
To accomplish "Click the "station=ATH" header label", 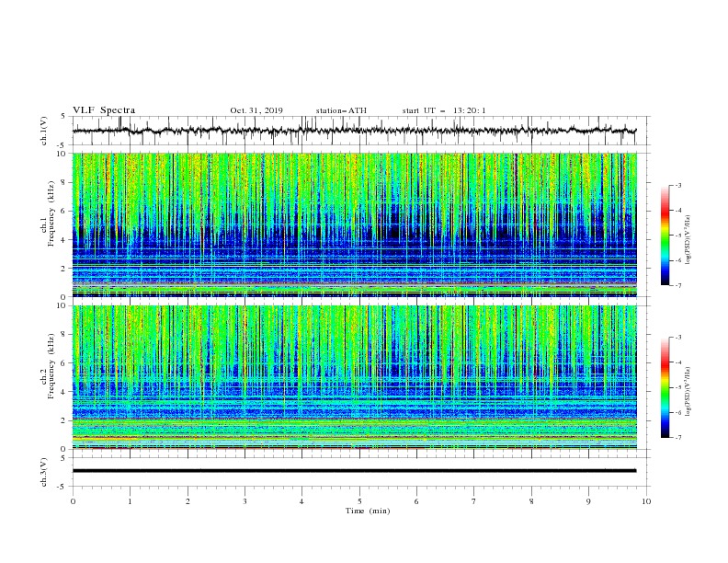I will coord(341,110).
